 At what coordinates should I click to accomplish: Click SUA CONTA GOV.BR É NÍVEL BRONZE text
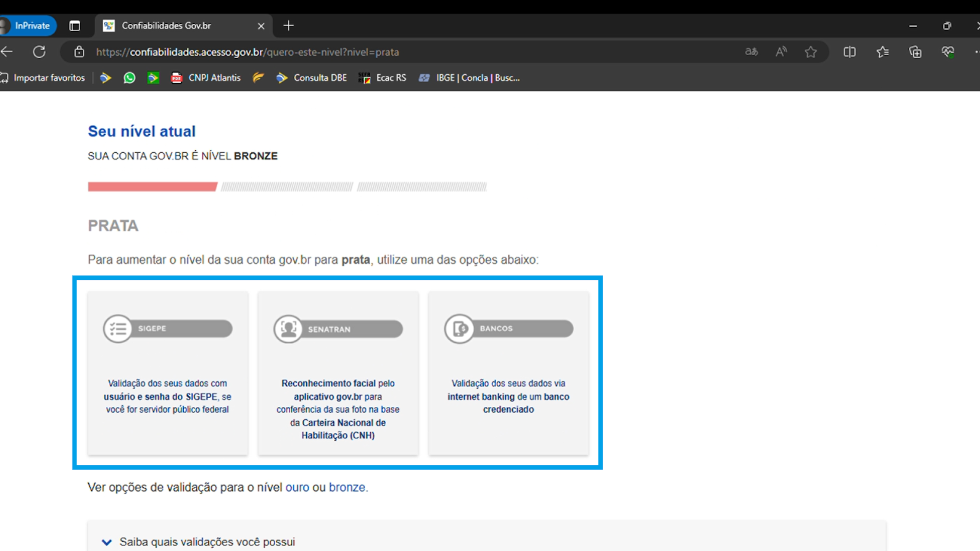[x=183, y=156]
